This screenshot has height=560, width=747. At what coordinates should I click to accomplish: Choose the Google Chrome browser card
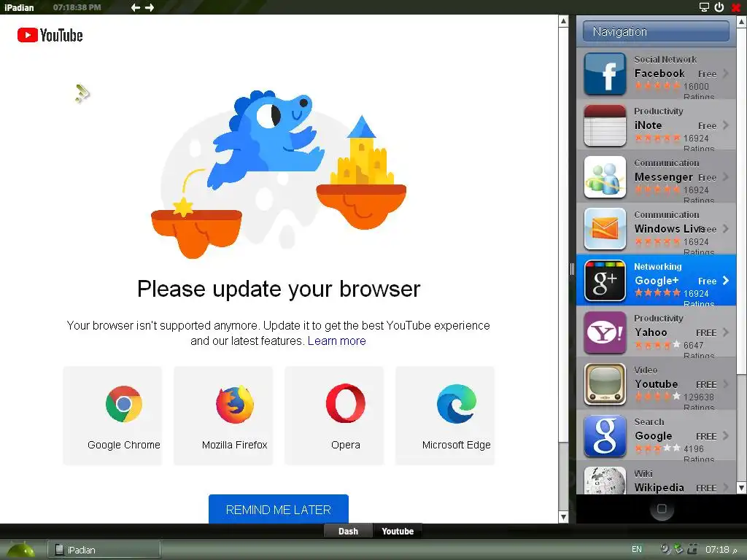[x=112, y=416]
